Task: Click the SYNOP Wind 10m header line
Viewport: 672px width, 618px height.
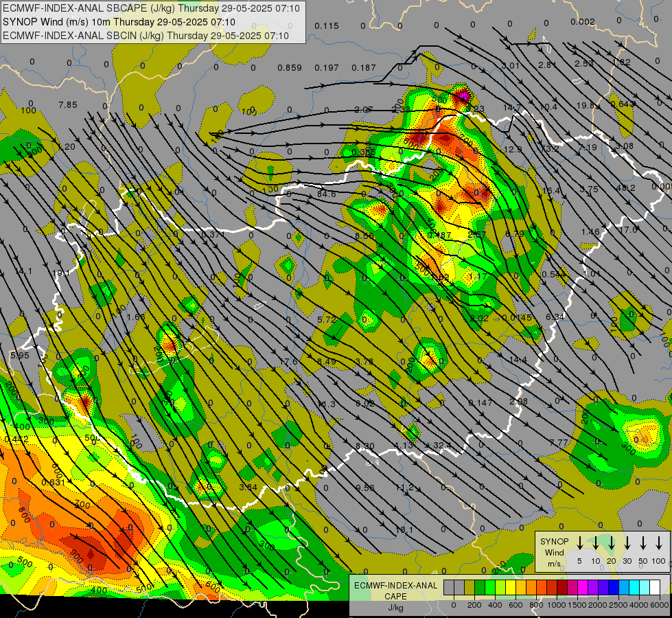Action: coord(119,22)
